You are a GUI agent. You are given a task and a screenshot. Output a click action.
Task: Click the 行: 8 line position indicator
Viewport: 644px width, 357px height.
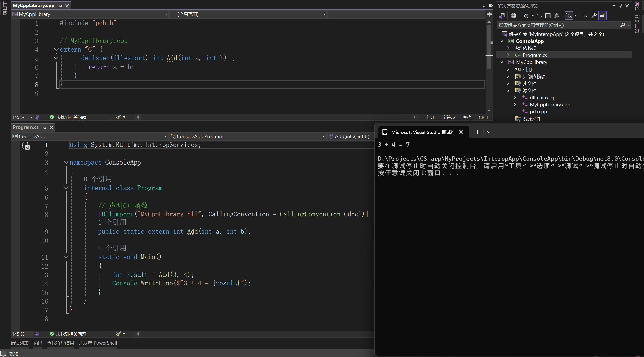click(431, 117)
